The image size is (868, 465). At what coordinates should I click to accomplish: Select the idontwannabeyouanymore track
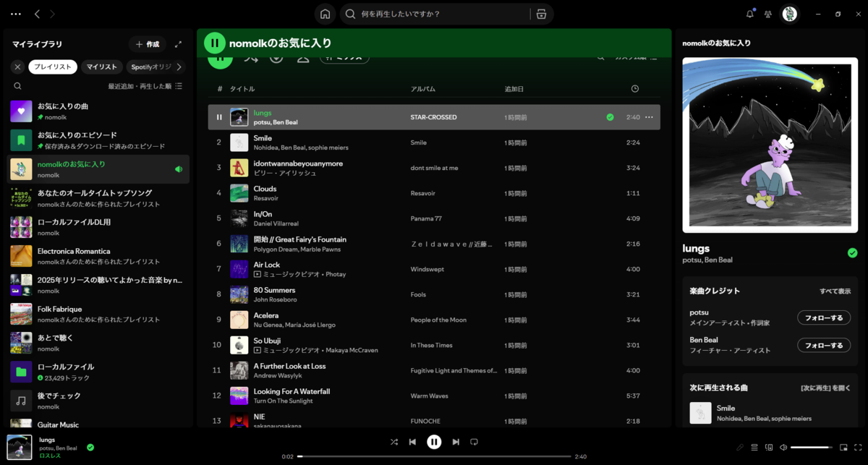click(434, 168)
